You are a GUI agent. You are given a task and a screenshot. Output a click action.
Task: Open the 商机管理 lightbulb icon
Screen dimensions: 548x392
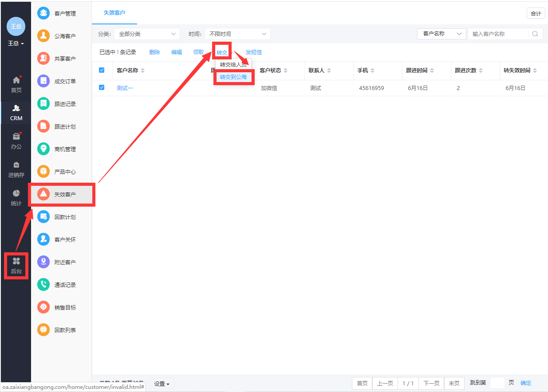tap(43, 149)
